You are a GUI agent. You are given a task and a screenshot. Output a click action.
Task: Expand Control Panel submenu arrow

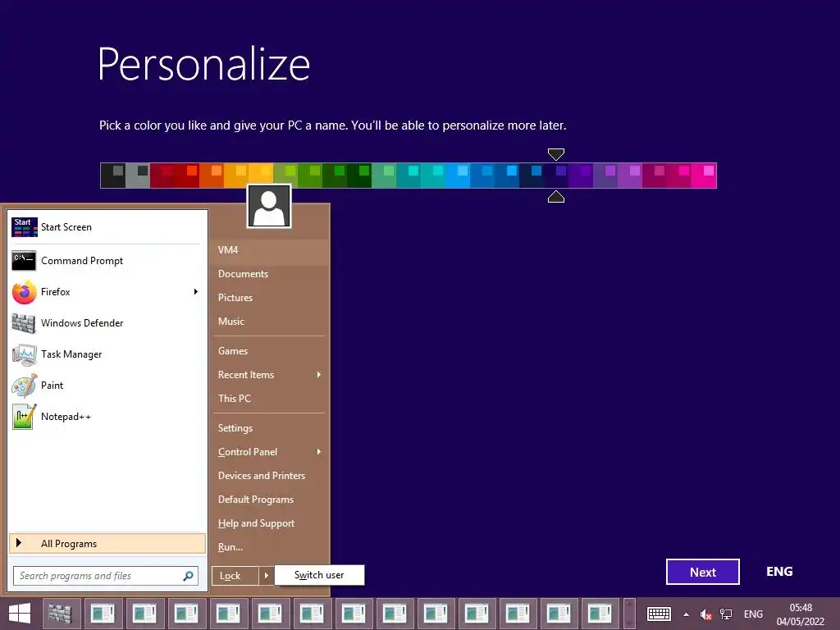point(319,452)
